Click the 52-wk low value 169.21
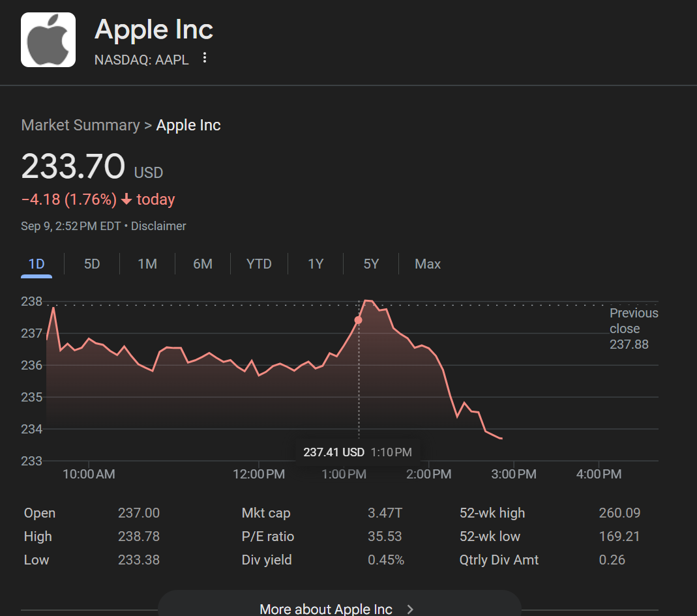 coord(619,536)
